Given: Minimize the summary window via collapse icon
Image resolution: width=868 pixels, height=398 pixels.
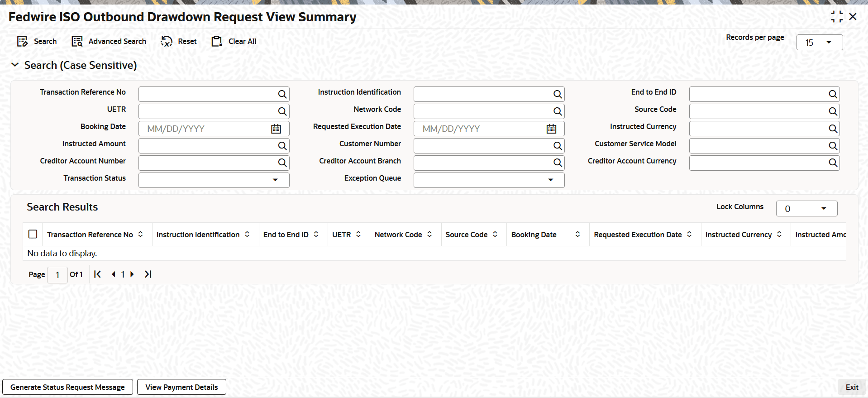Looking at the screenshot, I should [837, 17].
